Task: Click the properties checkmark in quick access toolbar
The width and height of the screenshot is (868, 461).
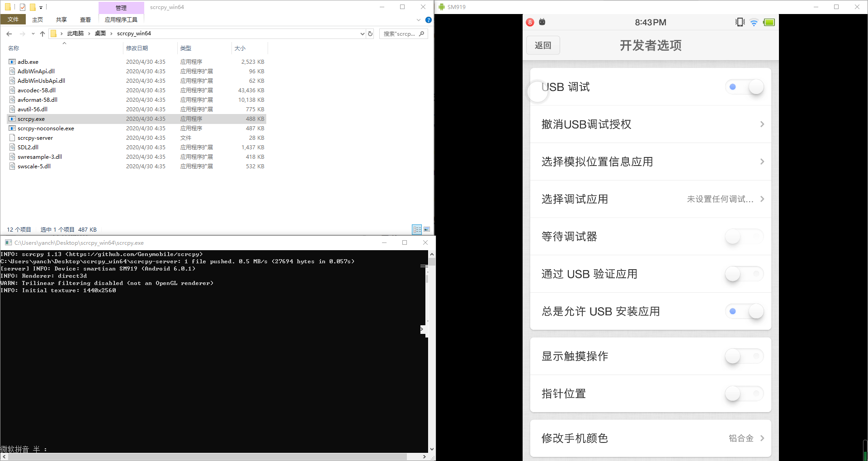Action: (23, 7)
